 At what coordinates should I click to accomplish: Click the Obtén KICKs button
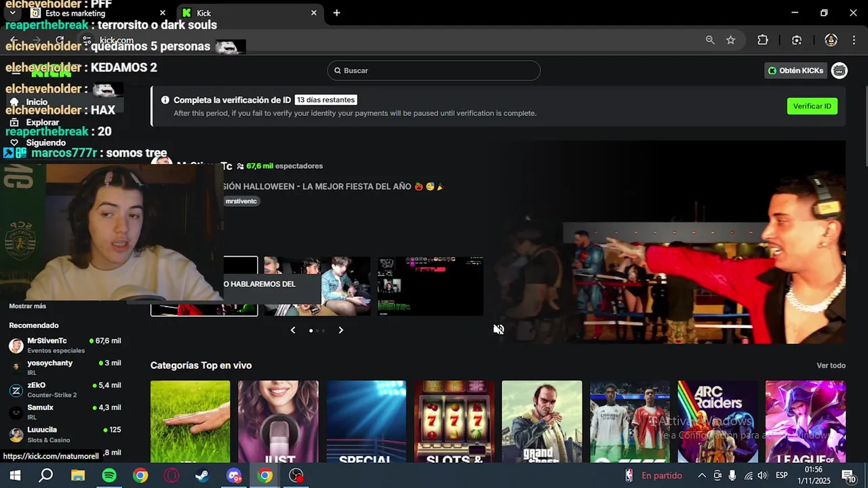[795, 70]
